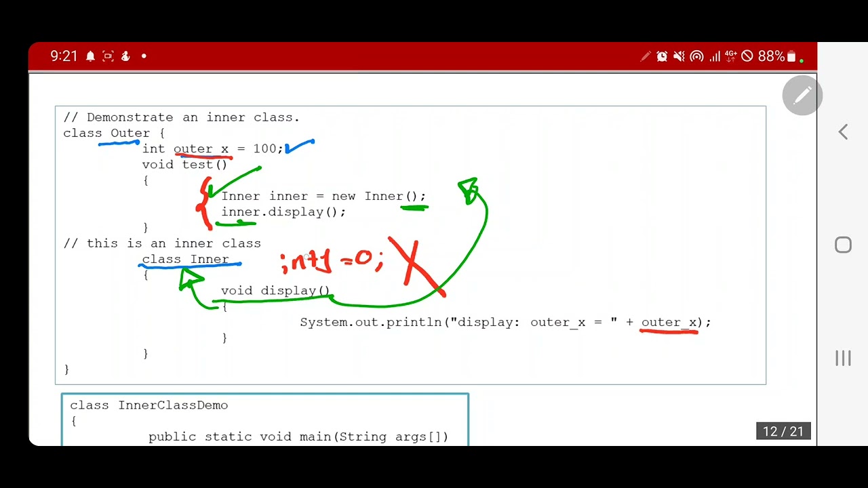Screen dimensions: 868x488
Task: Click the comment "// this is an inner class"
Action: coord(162,243)
